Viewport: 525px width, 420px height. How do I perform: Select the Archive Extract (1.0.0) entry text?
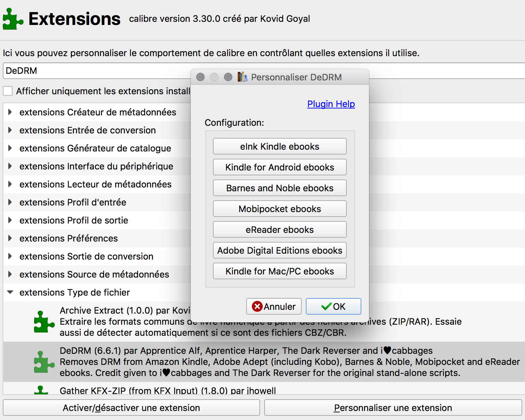point(260,322)
